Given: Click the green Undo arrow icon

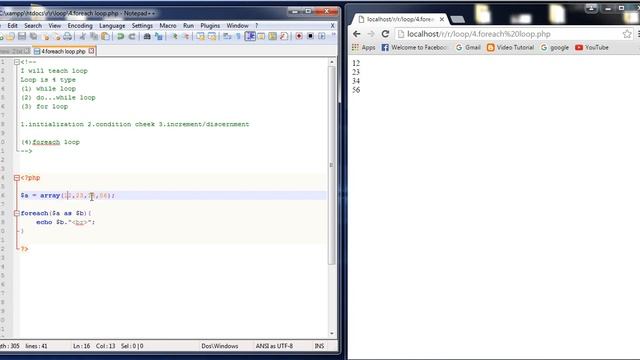Looking at the screenshot, I should click(x=120, y=36).
